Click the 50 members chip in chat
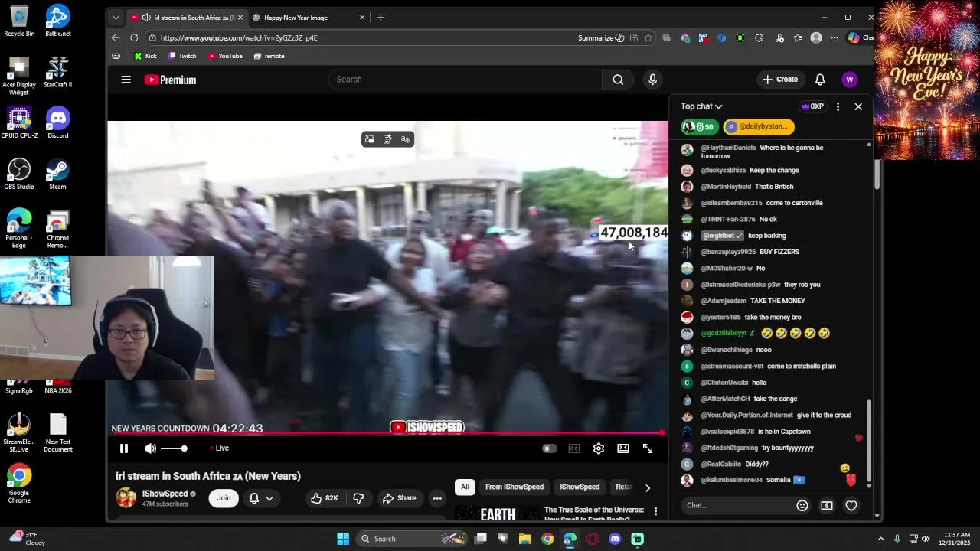The height and width of the screenshot is (551, 980). tap(700, 127)
